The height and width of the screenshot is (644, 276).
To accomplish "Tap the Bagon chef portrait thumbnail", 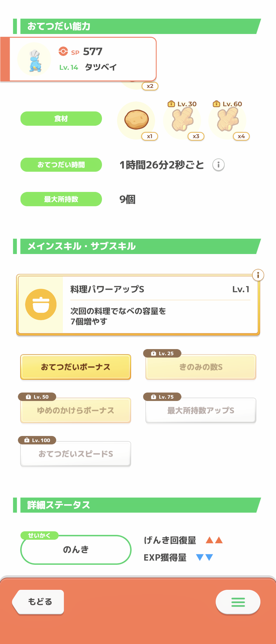I will tap(34, 59).
